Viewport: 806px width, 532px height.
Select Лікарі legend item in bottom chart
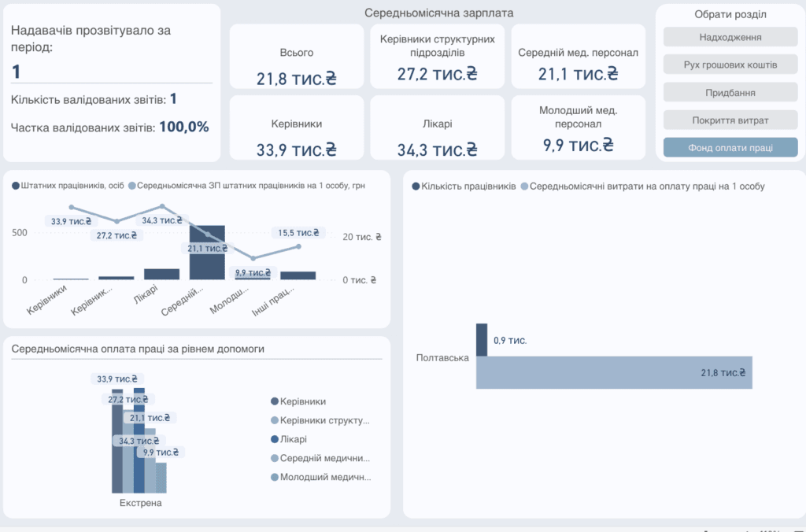pyautogui.click(x=289, y=439)
